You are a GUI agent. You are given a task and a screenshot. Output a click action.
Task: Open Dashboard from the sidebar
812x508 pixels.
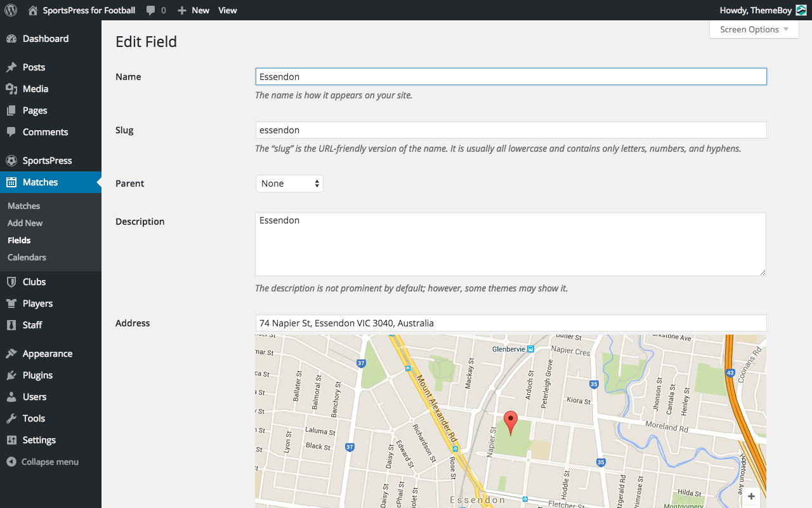45,39
